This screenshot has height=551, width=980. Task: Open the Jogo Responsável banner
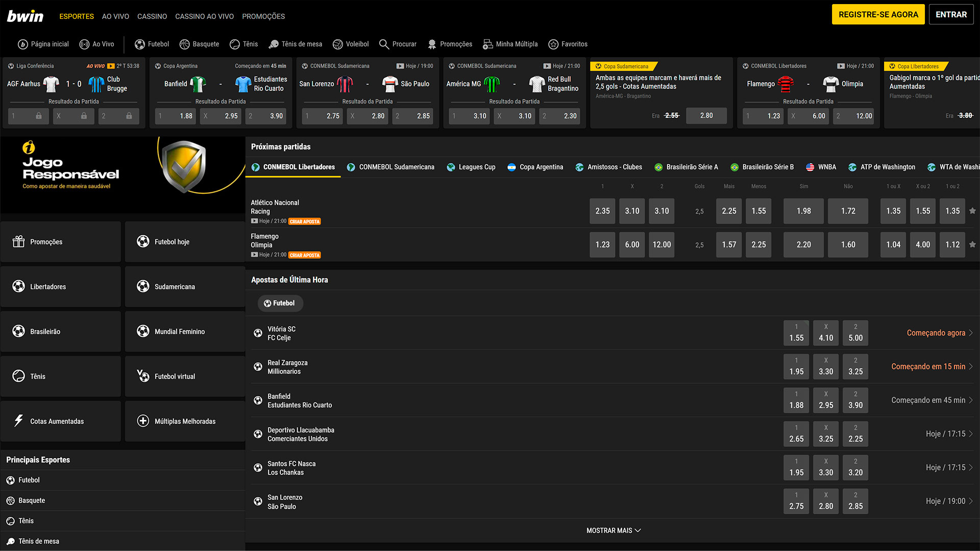pyautogui.click(x=122, y=174)
